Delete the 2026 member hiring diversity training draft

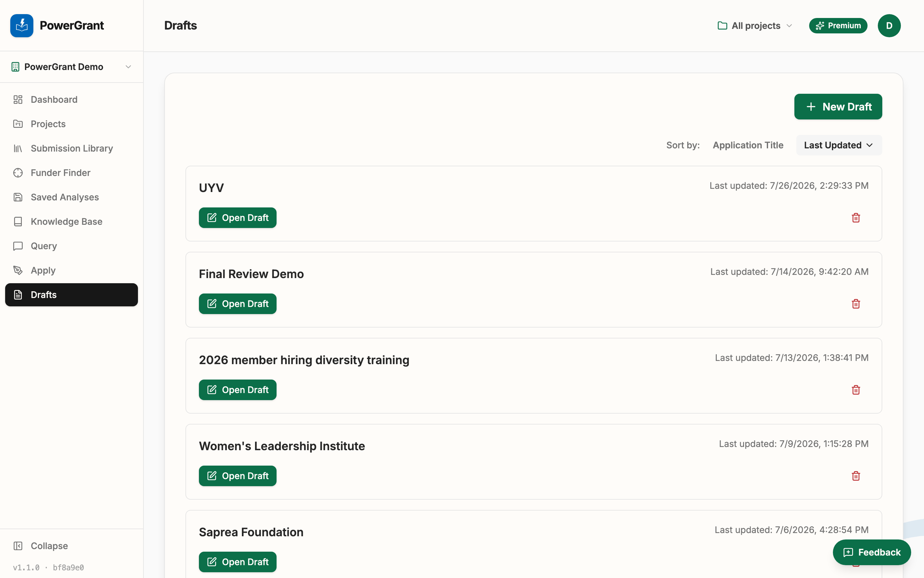coord(856,390)
